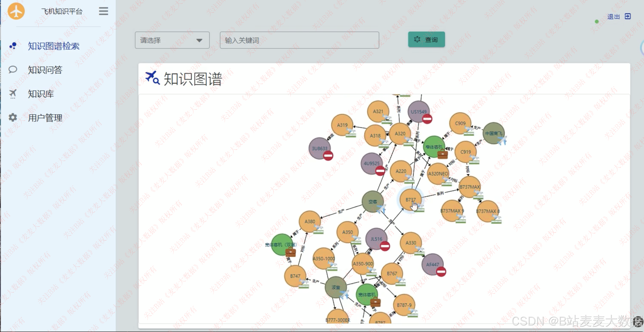This screenshot has width=644, height=332.
Task: Open 知识问答 menu item
Action: (45, 70)
